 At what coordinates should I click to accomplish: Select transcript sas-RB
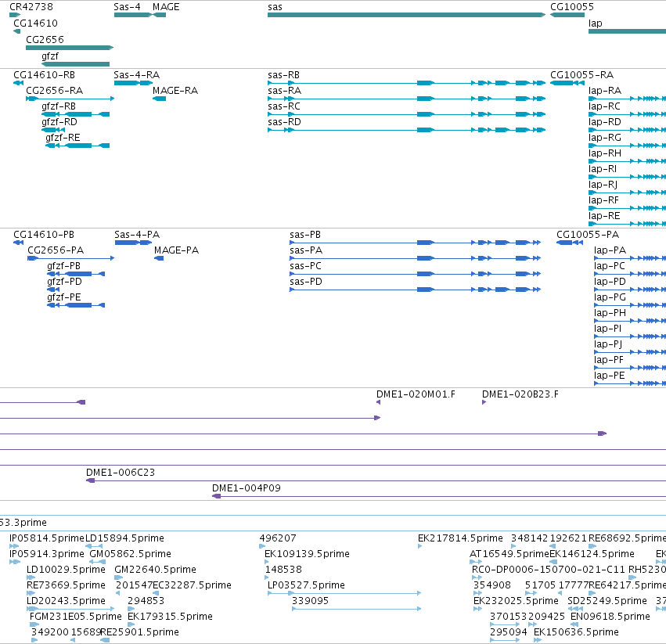click(406, 83)
